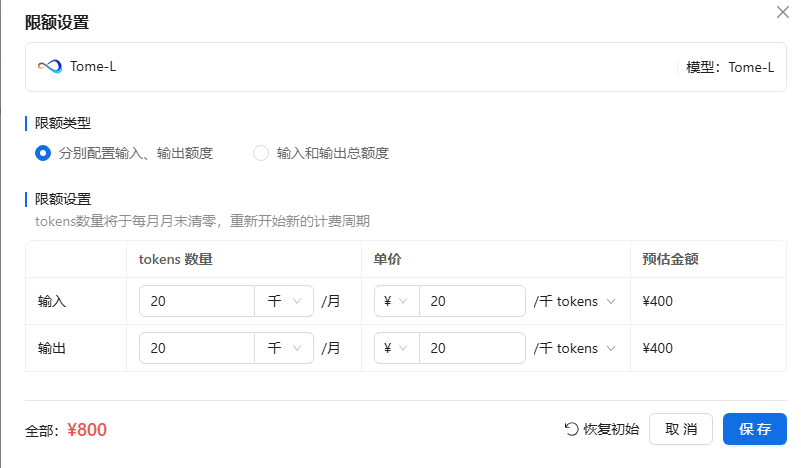
Task: Click the 输出 row tokens quantity field
Action: click(197, 348)
